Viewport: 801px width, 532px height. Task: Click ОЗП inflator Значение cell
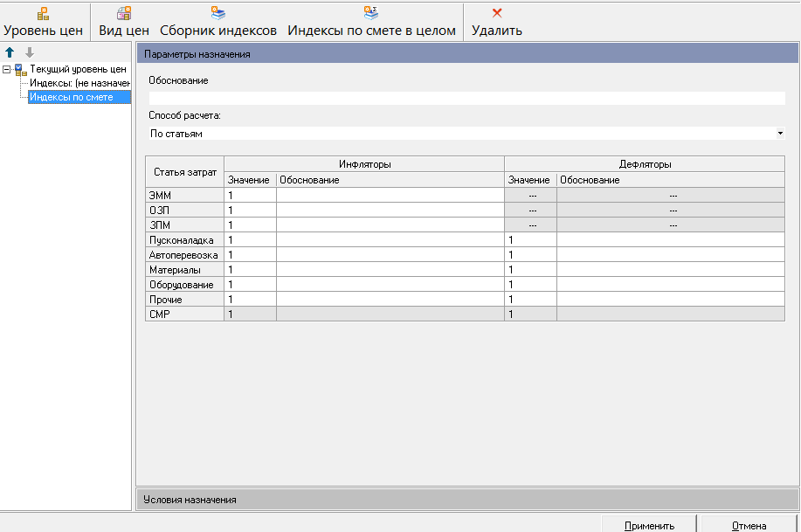click(x=251, y=210)
